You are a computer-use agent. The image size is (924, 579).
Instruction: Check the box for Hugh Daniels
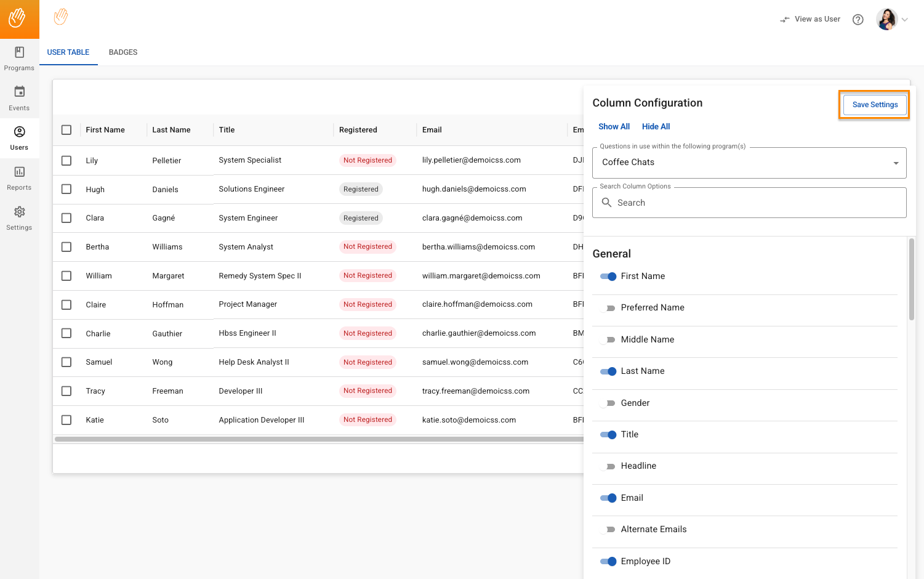click(66, 189)
